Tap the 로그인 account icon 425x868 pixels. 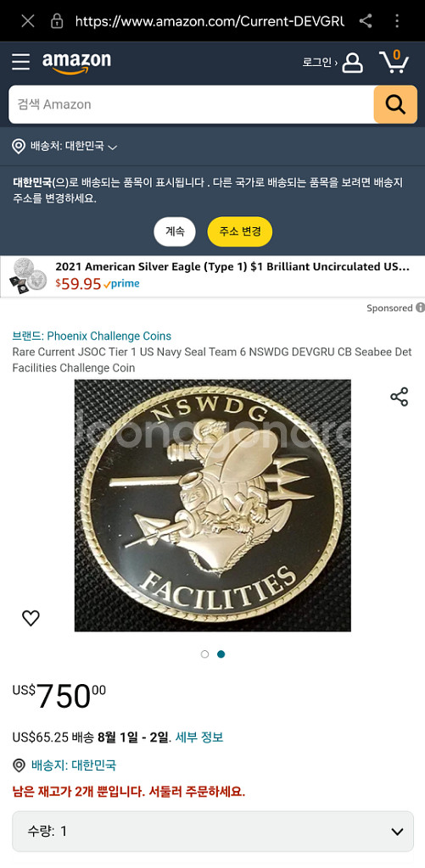pyautogui.click(x=352, y=63)
